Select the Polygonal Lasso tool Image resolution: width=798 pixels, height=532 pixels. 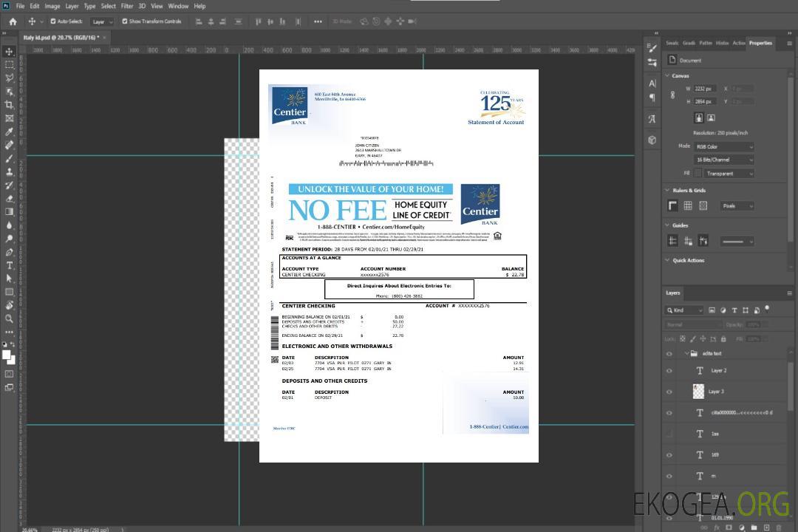click(x=9, y=78)
